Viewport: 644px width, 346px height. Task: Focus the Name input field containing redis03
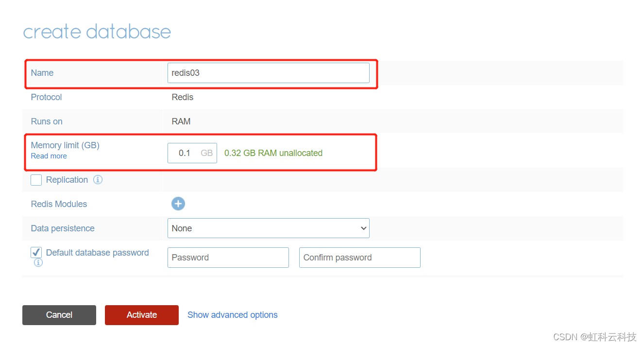pos(269,73)
